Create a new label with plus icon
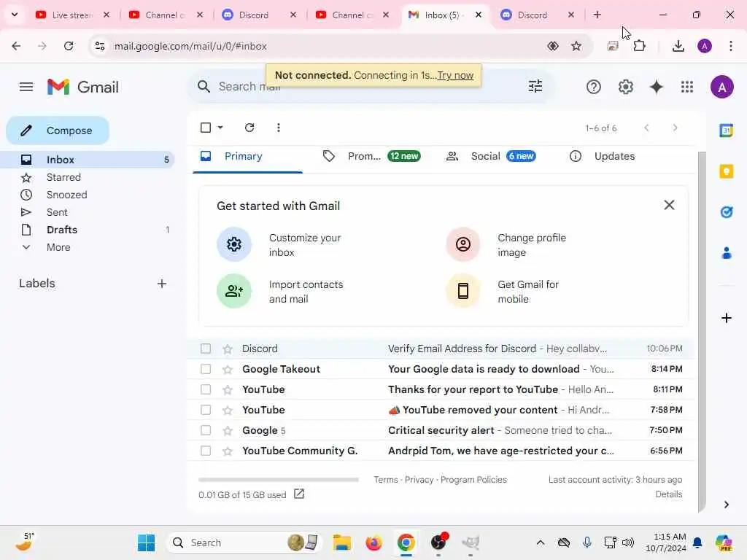 pos(162,284)
